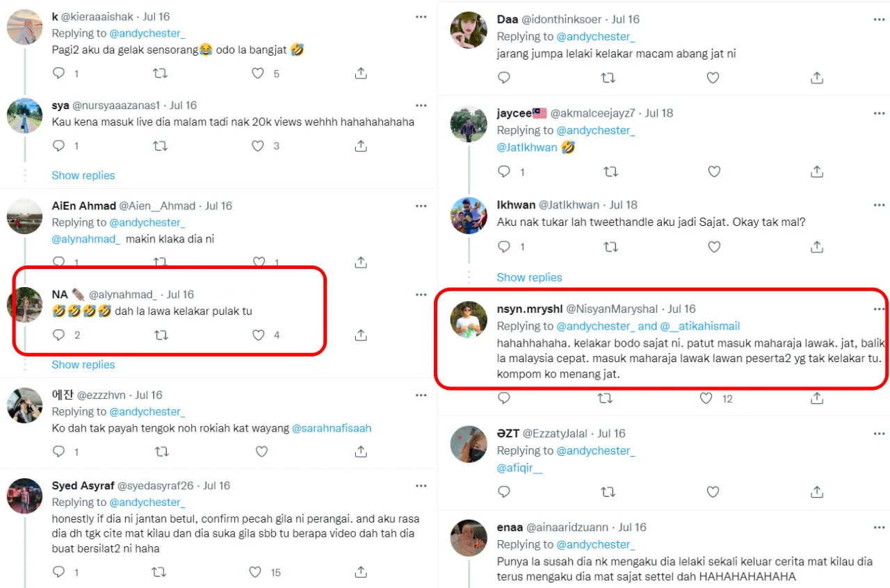Retweet the tweet by @nursyaaazanas1
The width and height of the screenshot is (890, 588).
(159, 146)
